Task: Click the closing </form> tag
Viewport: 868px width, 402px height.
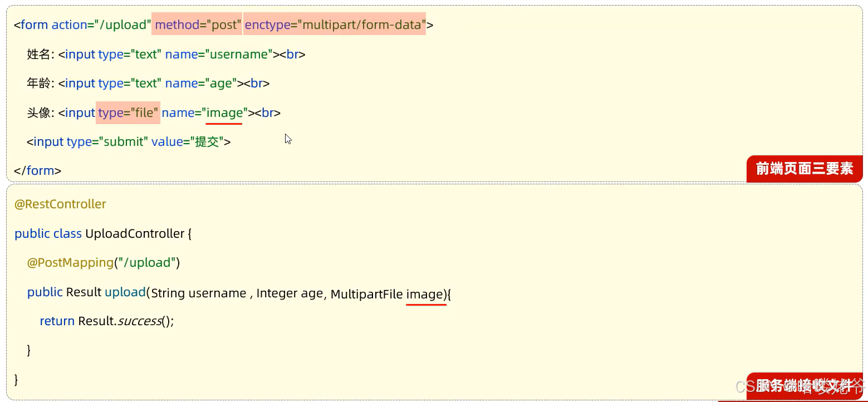Action: (37, 170)
